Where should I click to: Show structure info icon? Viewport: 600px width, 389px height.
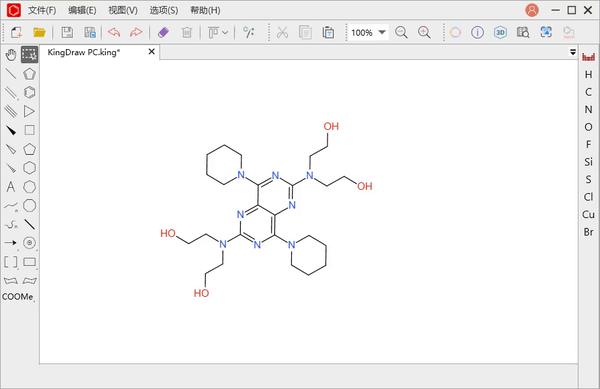pos(477,33)
